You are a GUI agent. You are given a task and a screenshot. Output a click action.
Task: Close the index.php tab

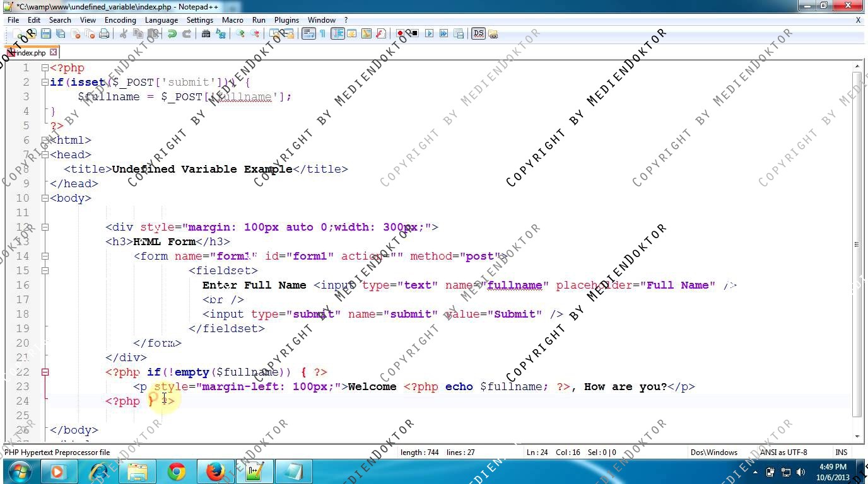point(54,52)
